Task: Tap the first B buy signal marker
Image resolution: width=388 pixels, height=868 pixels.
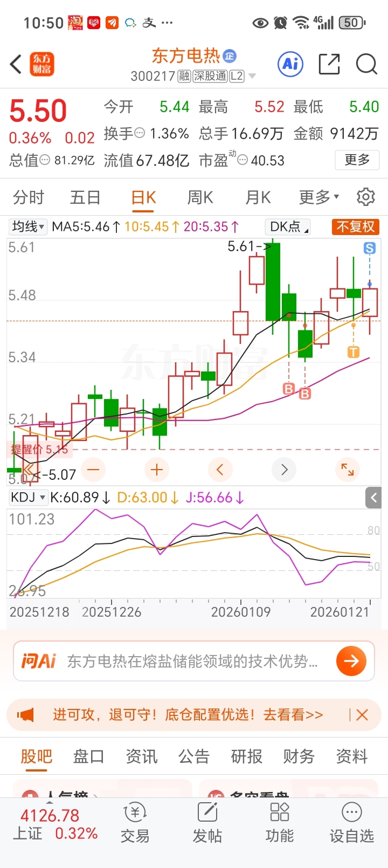Action: (289, 388)
